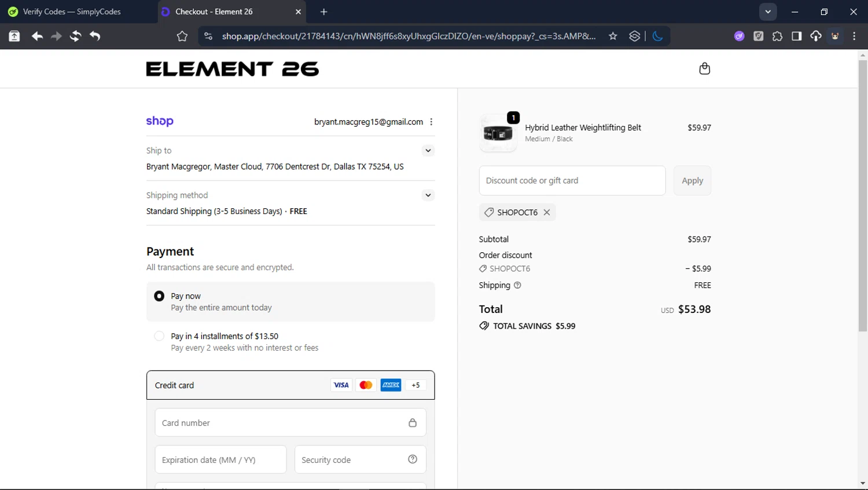Viewport: 868px width, 490px height.
Task: Click the Shop pay logo
Action: [x=160, y=121]
